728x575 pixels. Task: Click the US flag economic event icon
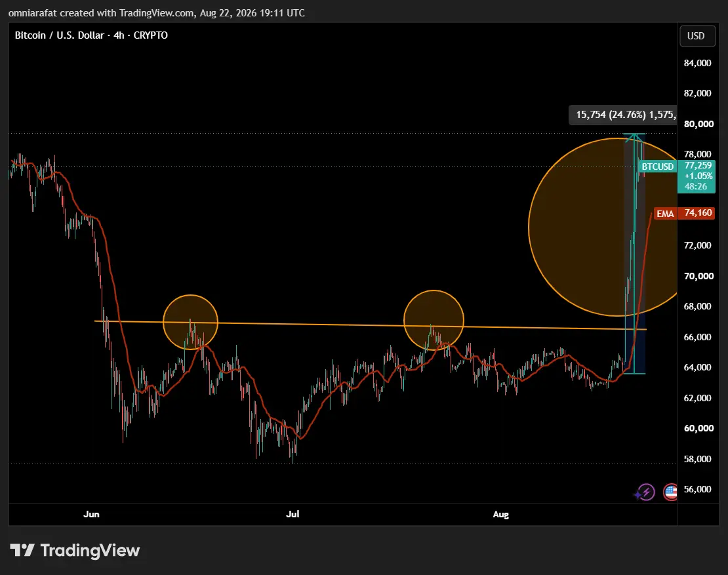(670, 492)
